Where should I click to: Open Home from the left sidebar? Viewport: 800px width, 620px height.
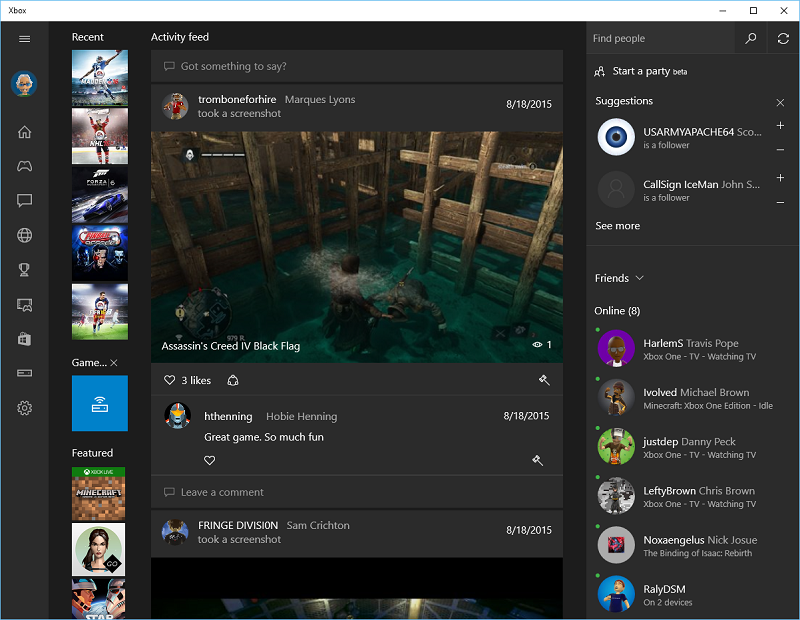[x=24, y=131]
